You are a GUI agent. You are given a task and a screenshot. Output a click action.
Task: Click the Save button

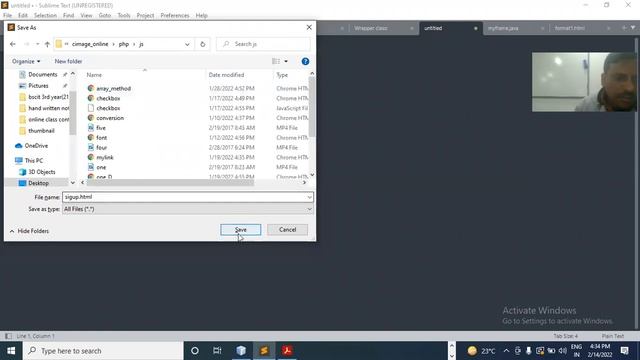click(240, 230)
